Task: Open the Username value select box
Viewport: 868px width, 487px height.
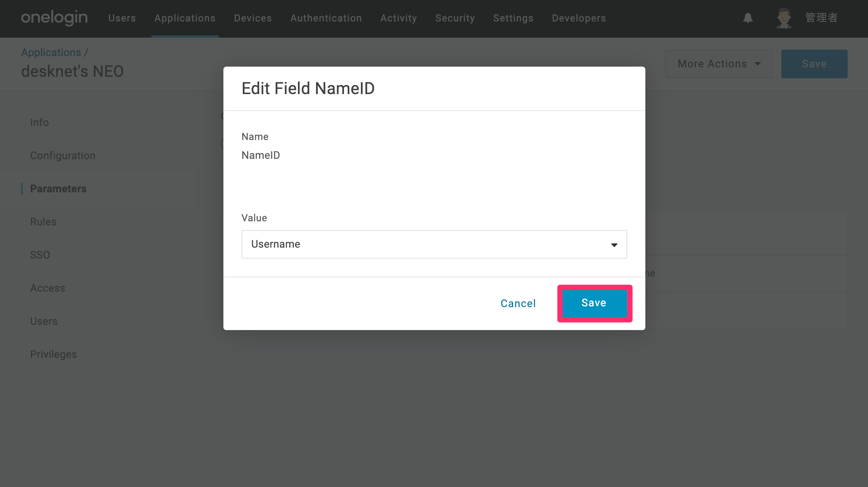Action: tap(434, 244)
